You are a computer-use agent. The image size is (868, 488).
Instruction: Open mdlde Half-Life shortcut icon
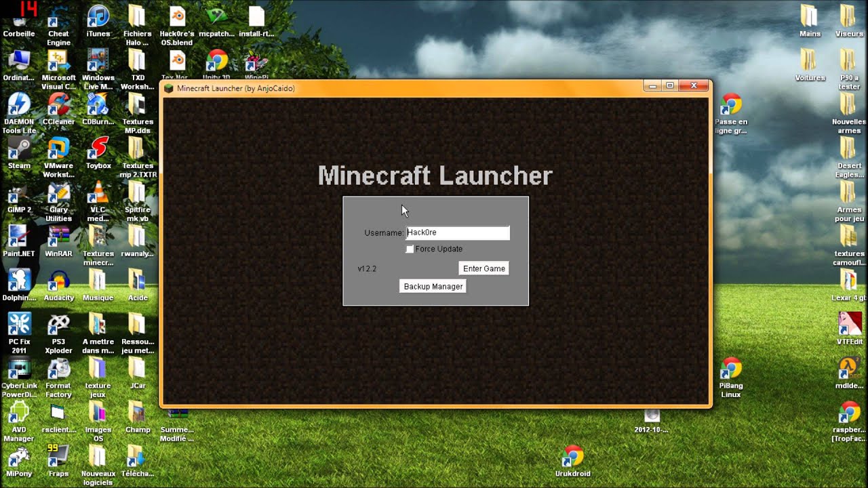pos(849,373)
